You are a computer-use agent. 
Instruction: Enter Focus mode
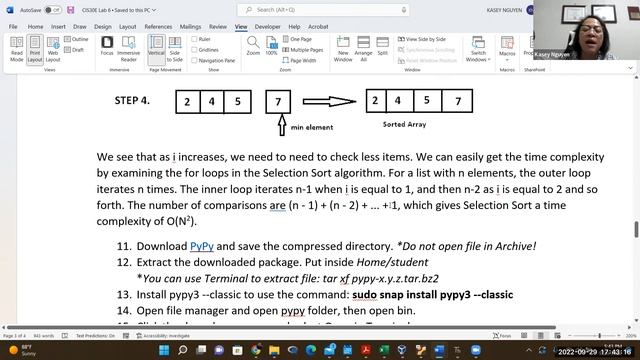[x=107, y=46]
